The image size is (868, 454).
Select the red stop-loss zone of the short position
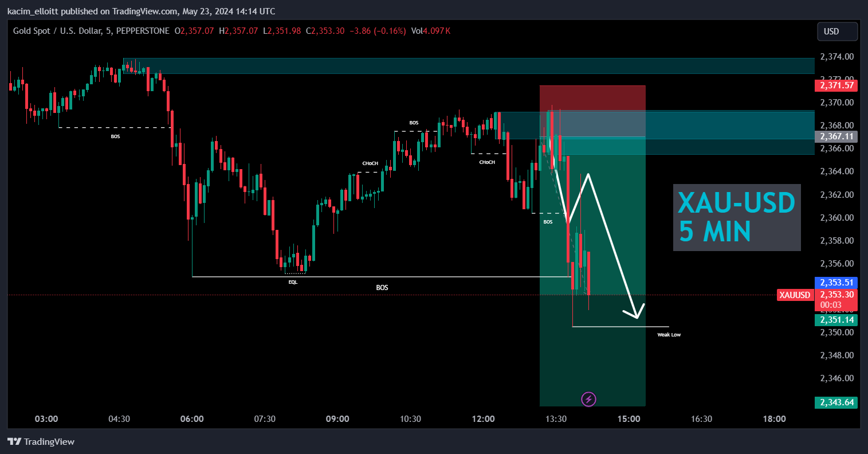[592, 111]
